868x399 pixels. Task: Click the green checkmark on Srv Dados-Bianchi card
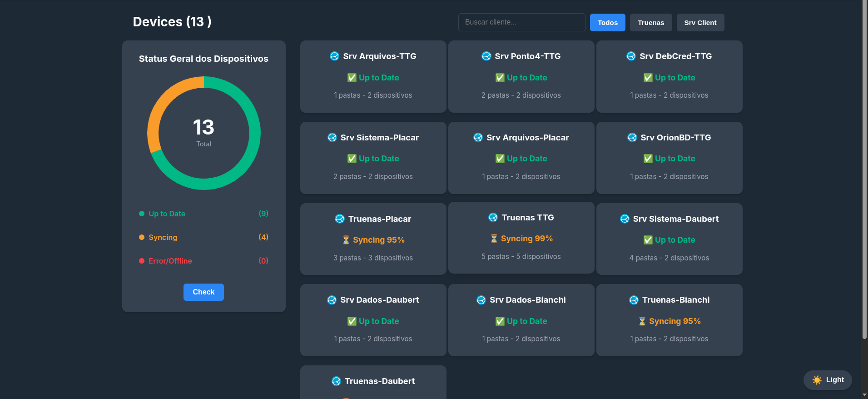point(500,321)
